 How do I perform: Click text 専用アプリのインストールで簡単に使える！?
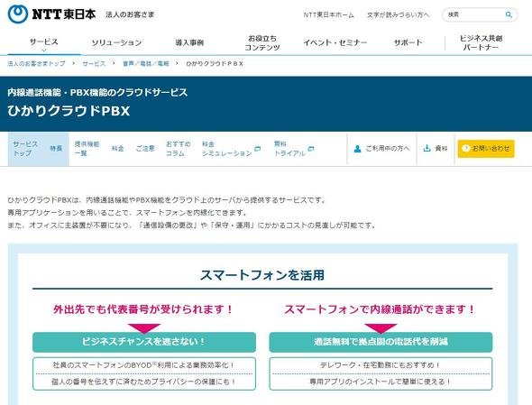(381, 382)
